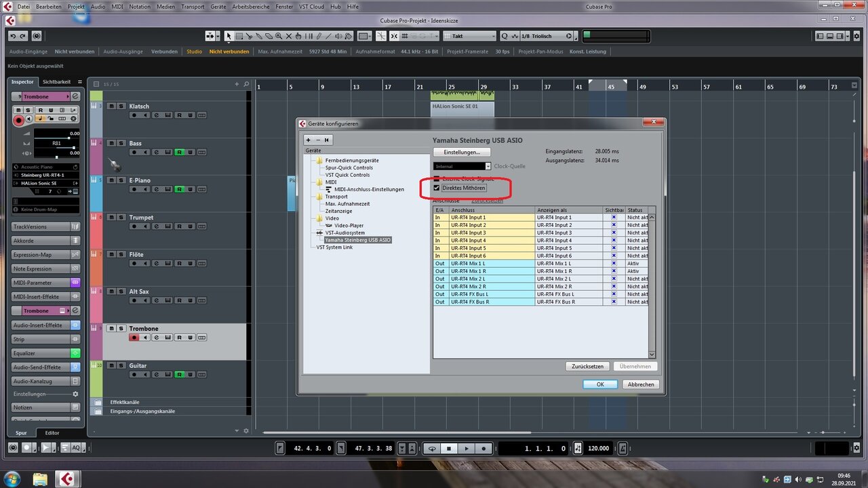The height and width of the screenshot is (488, 868).
Task: Select the Range Selection tool
Action: coord(239,36)
